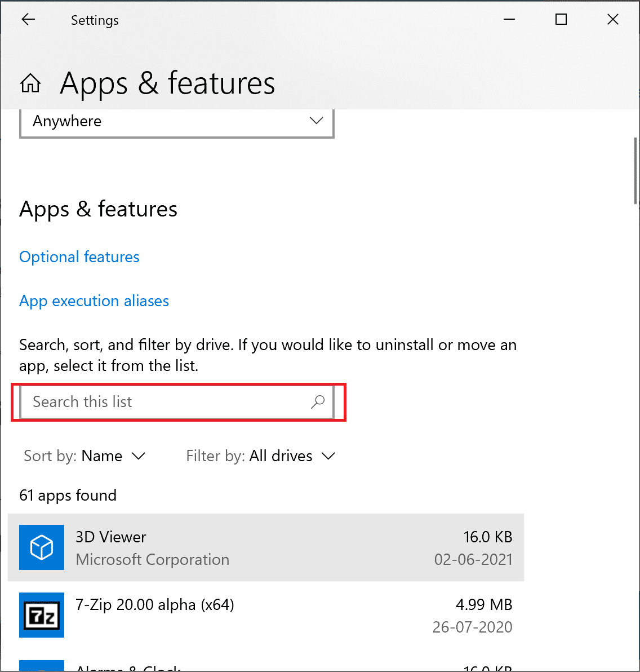Open the Anywhere dropdown
The width and height of the screenshot is (640, 672).
click(176, 121)
